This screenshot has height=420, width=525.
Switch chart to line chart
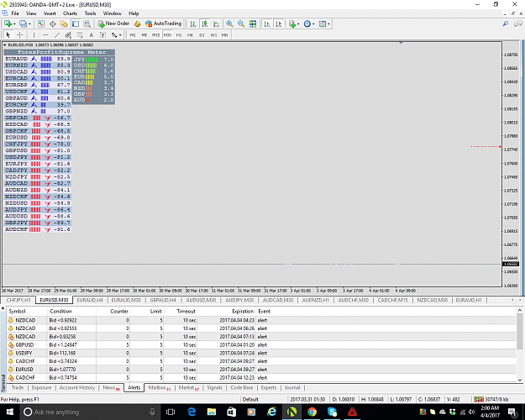216,24
